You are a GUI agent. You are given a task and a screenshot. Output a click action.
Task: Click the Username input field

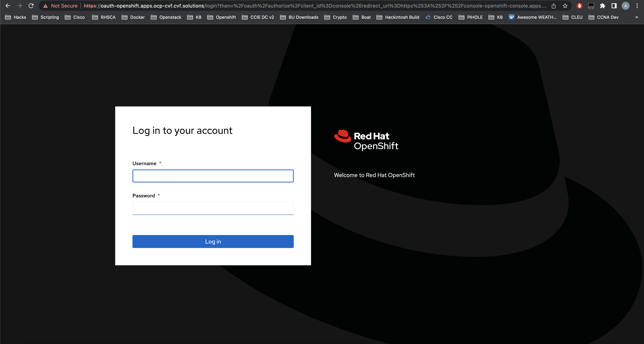point(213,176)
